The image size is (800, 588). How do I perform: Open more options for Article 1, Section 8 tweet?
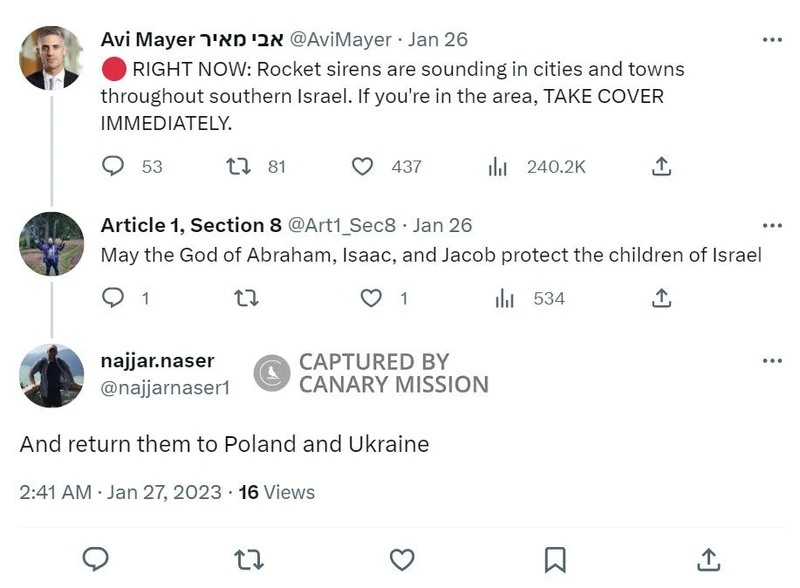click(x=772, y=225)
